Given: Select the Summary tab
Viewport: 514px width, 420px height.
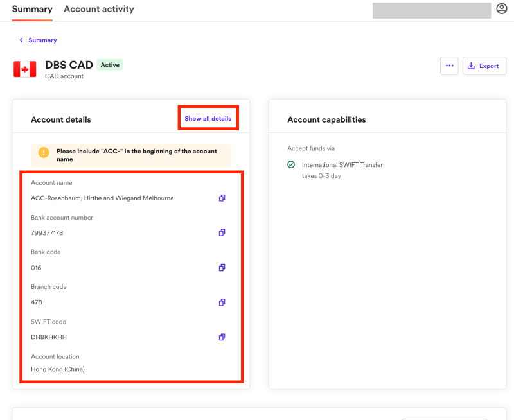Looking at the screenshot, I should (x=32, y=9).
